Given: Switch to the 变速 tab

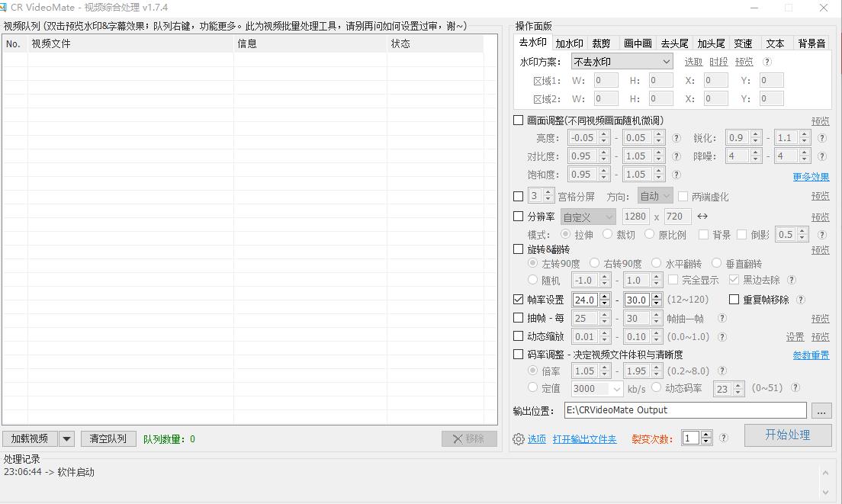Looking at the screenshot, I should 743,43.
